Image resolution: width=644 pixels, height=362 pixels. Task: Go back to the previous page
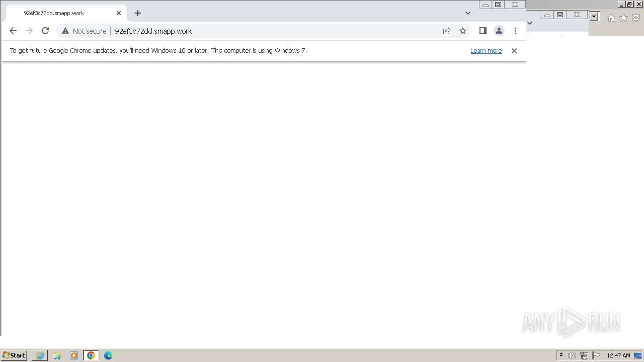tap(13, 31)
